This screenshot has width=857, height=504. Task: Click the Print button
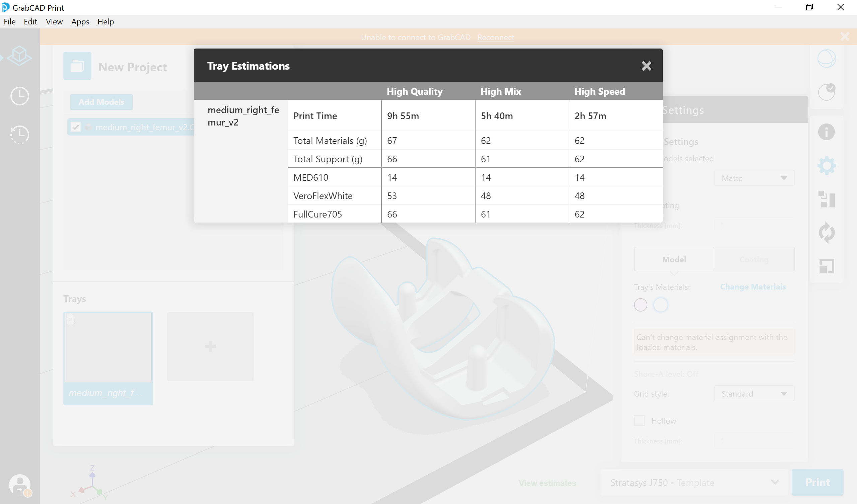pos(817,482)
